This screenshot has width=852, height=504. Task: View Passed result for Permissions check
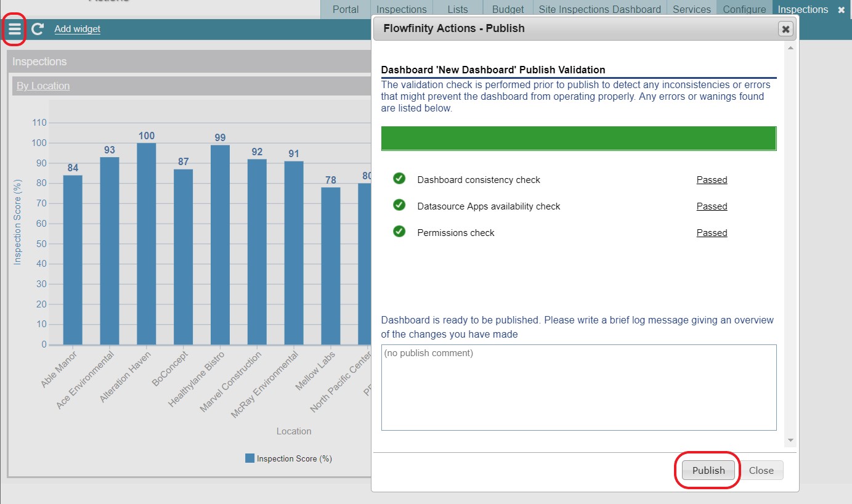[712, 233]
